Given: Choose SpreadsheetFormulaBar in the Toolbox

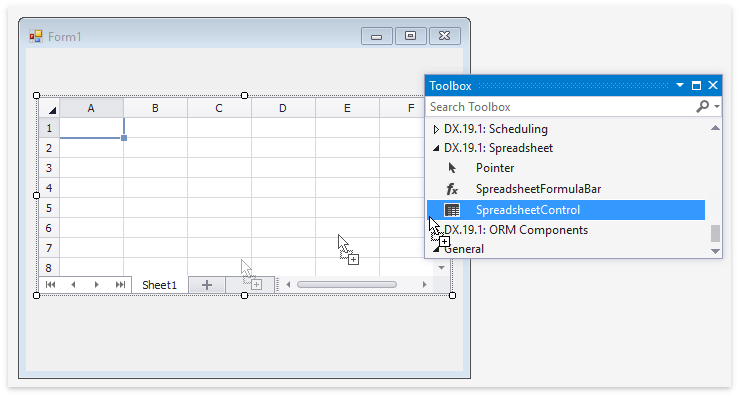Looking at the screenshot, I should (x=538, y=189).
